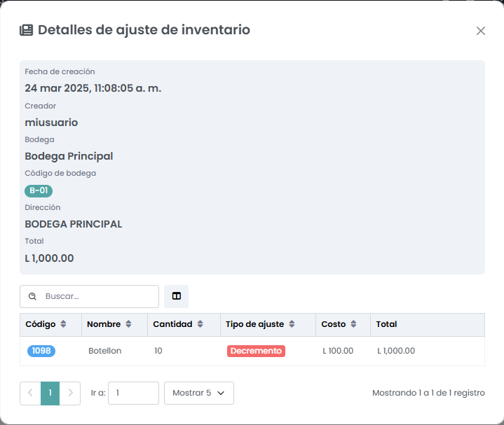Go to next page arrow
Screen dimensions: 504x425
pyautogui.click(x=70, y=393)
